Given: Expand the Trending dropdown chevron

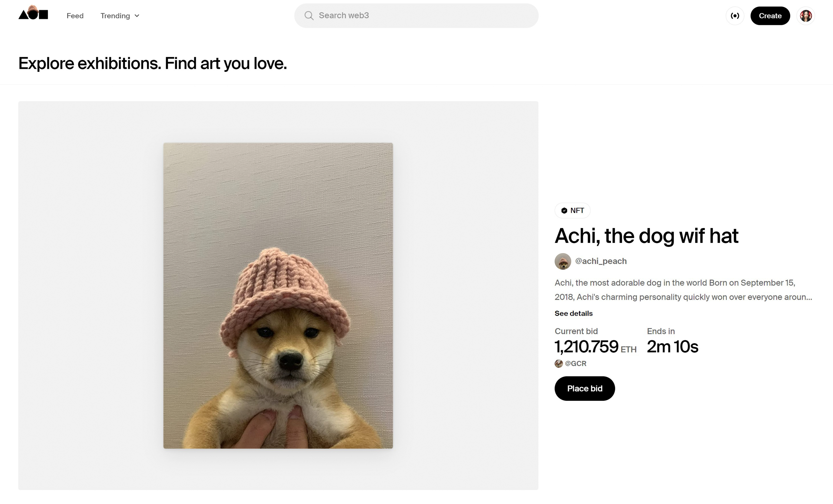Looking at the screenshot, I should coord(137,16).
